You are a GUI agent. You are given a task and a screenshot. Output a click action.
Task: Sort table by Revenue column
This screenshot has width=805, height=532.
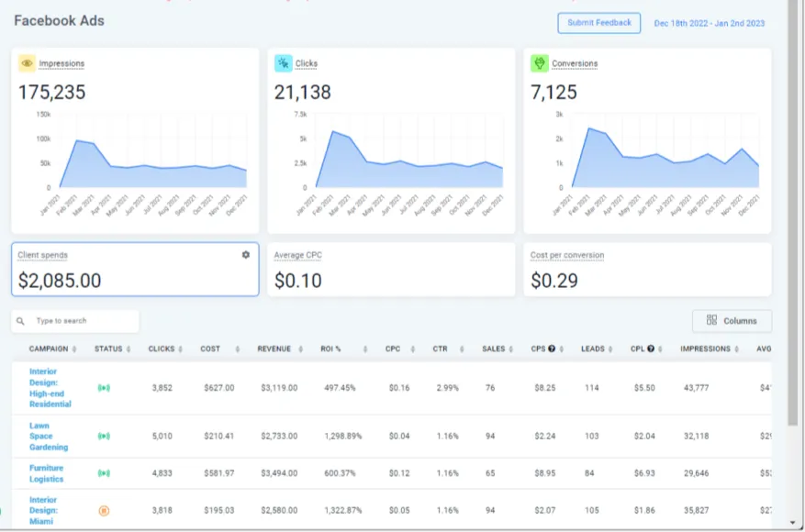300,349
